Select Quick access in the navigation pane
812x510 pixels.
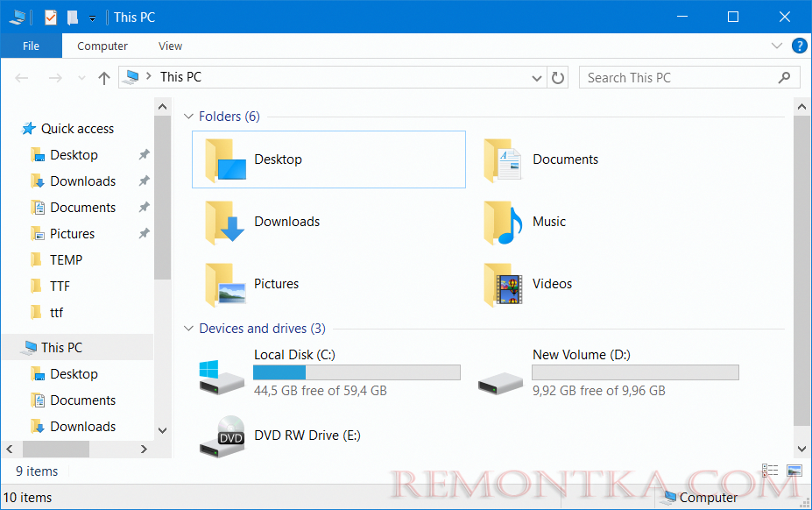[x=77, y=129]
